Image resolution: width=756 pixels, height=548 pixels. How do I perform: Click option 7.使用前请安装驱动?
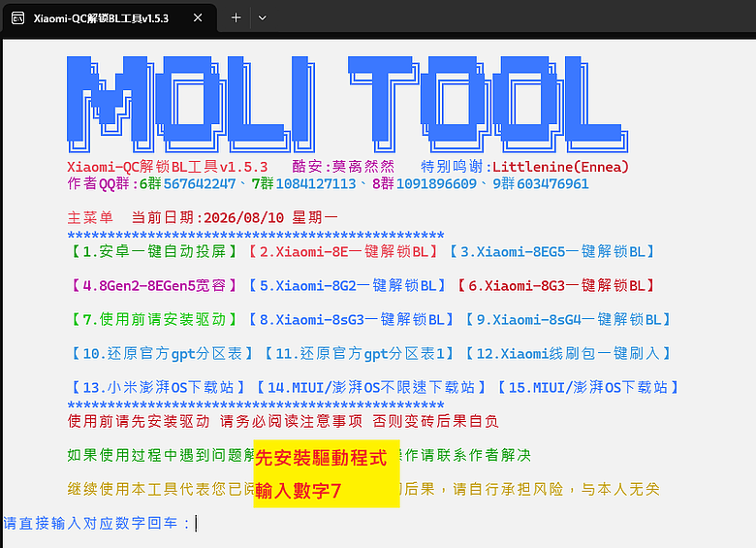point(154,319)
